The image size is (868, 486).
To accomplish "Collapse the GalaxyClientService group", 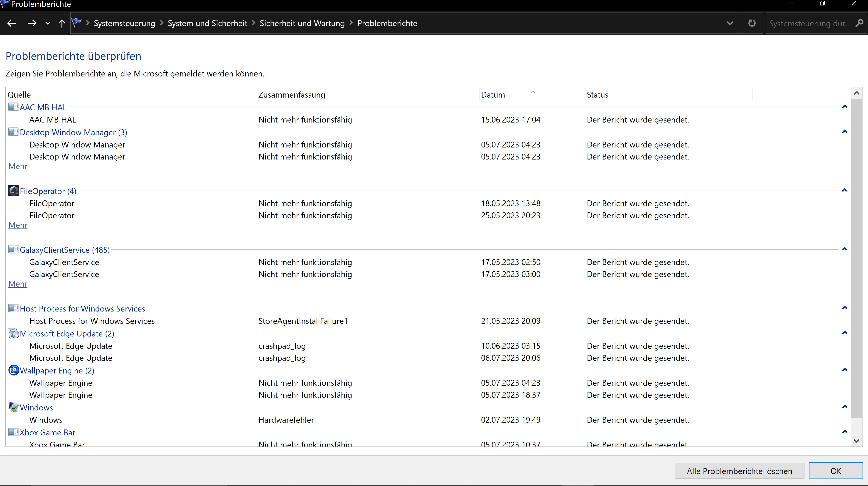I will [844, 249].
